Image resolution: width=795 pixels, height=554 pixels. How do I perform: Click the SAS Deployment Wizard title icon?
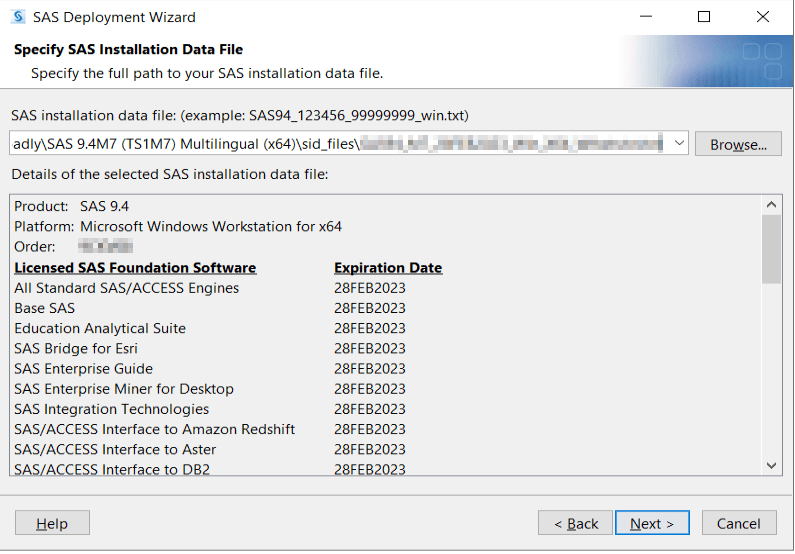18,17
